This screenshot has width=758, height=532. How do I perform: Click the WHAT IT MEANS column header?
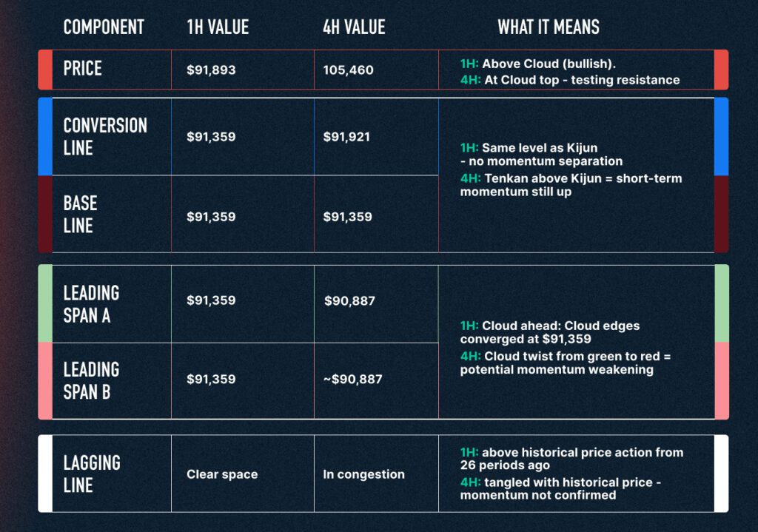click(549, 28)
